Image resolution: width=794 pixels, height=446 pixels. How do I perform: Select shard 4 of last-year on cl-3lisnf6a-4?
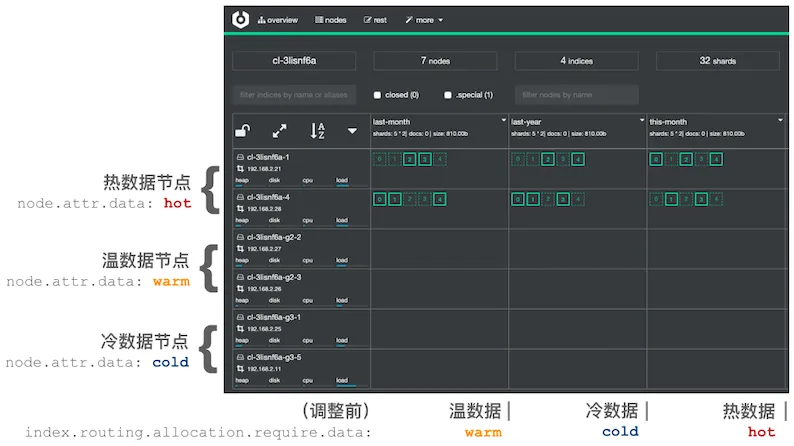click(x=578, y=199)
